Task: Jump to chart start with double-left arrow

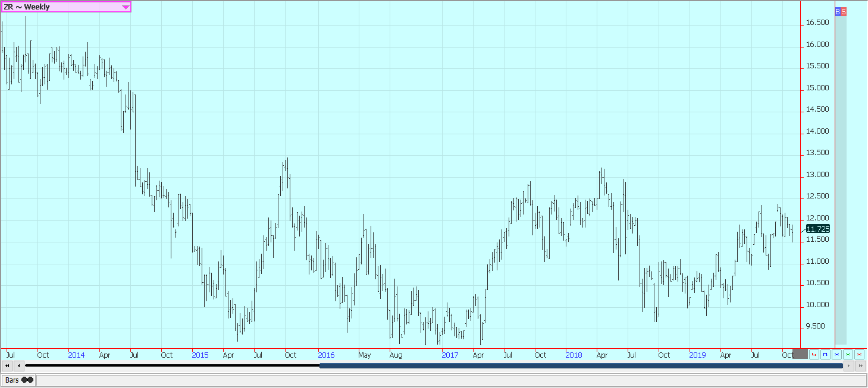Action: [7, 366]
